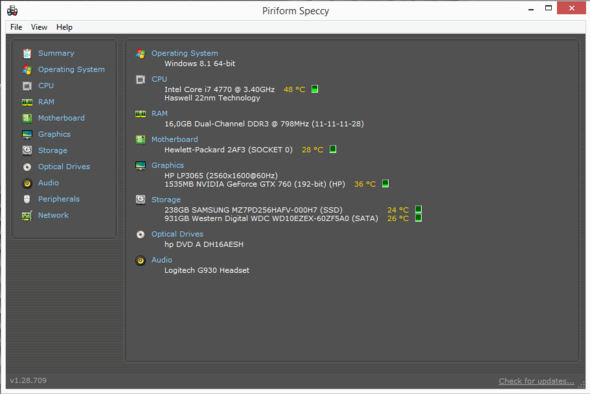Click the RAM stick icon in sidebar
590x394 pixels.
27,102
